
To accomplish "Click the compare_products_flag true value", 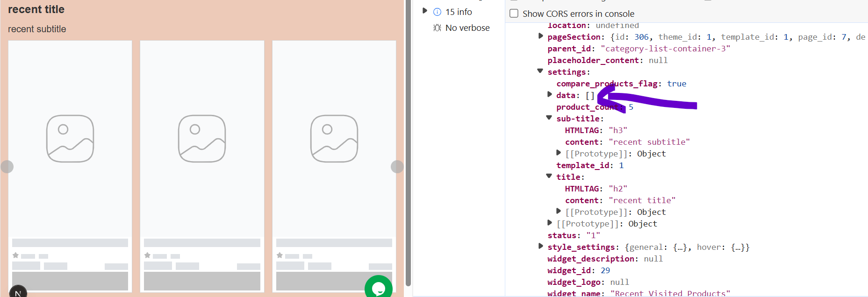I will [676, 84].
